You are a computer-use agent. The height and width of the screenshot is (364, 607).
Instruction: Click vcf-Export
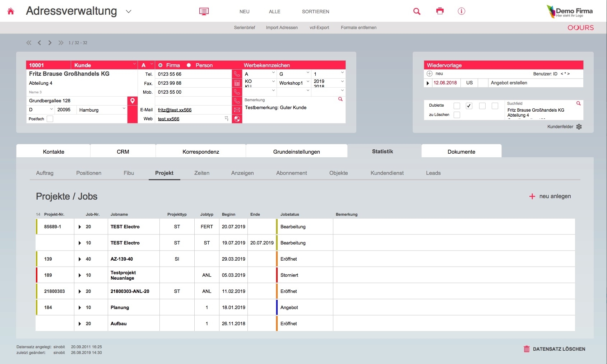click(319, 28)
